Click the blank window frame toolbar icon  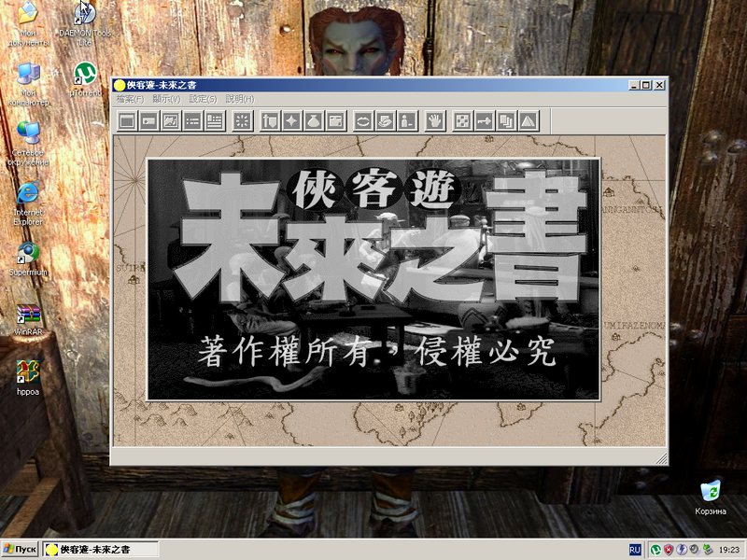[x=127, y=121]
